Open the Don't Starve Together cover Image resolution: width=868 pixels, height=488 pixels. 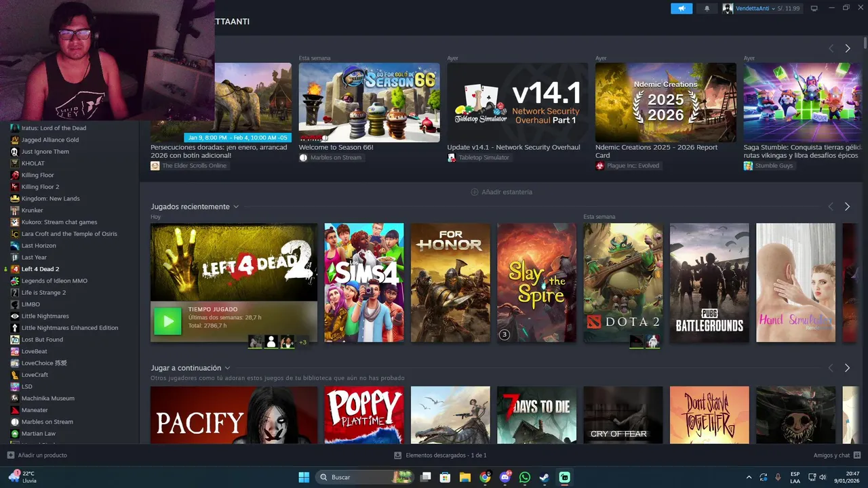coord(709,415)
